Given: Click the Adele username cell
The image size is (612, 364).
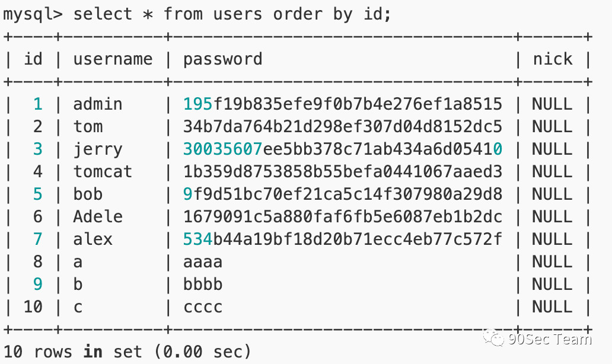Looking at the screenshot, I should tap(98, 216).
